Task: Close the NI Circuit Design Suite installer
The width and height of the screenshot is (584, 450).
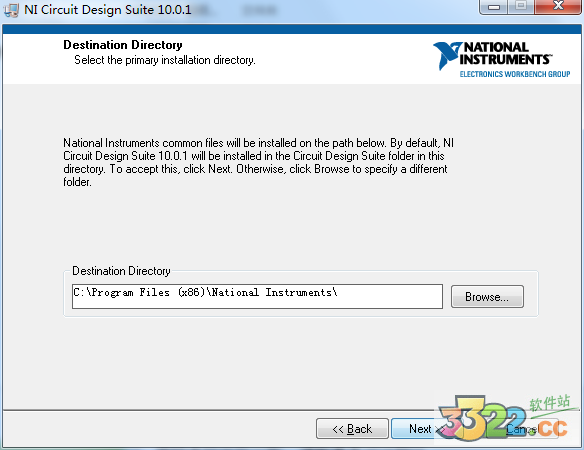Action: [558, 7]
